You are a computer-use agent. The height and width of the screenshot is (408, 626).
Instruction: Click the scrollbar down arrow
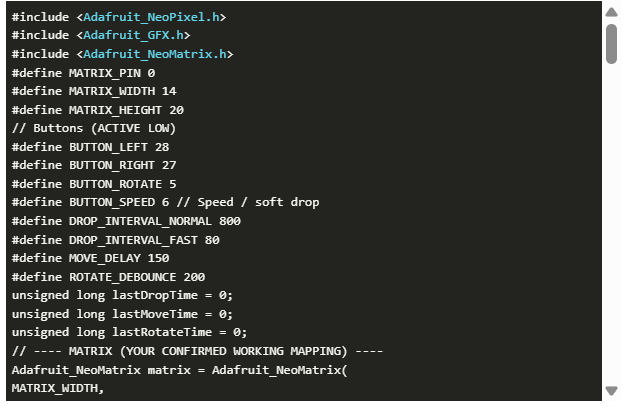[611, 390]
